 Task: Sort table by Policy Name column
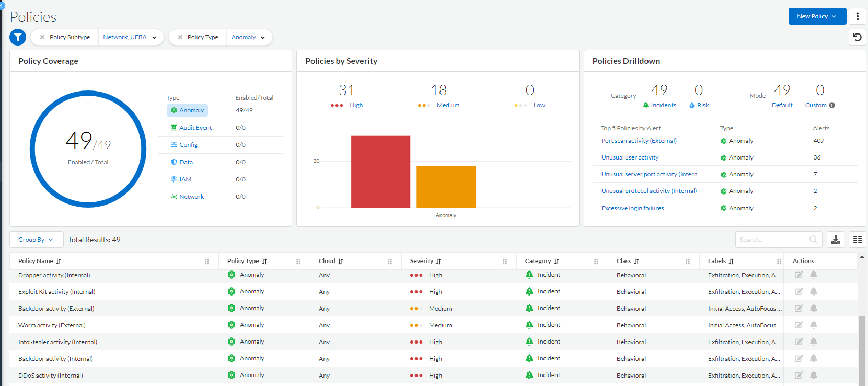click(59, 261)
